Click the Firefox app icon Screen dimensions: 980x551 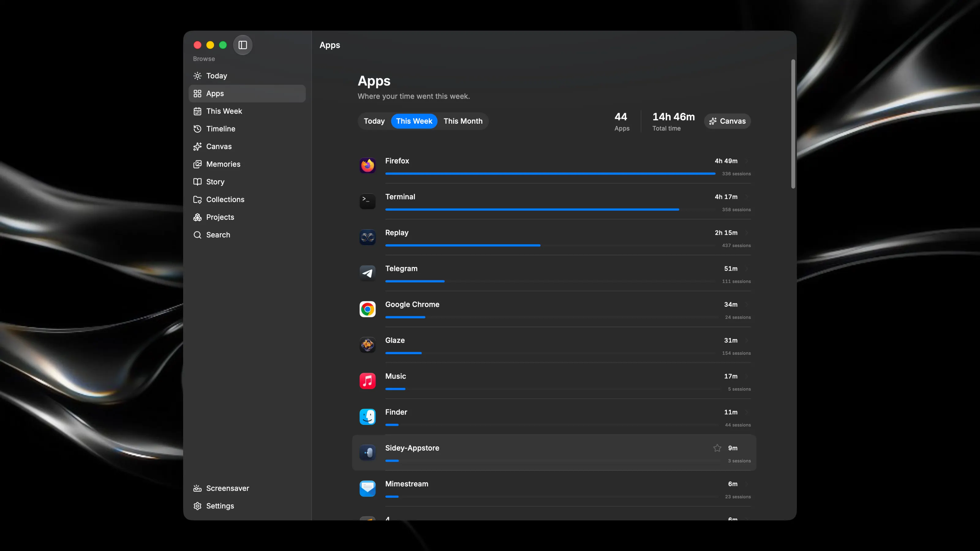click(367, 165)
